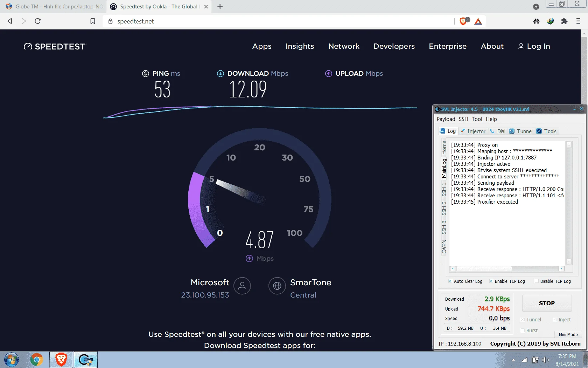The image size is (588, 368).
Task: Open the About page
Action: pos(492,46)
